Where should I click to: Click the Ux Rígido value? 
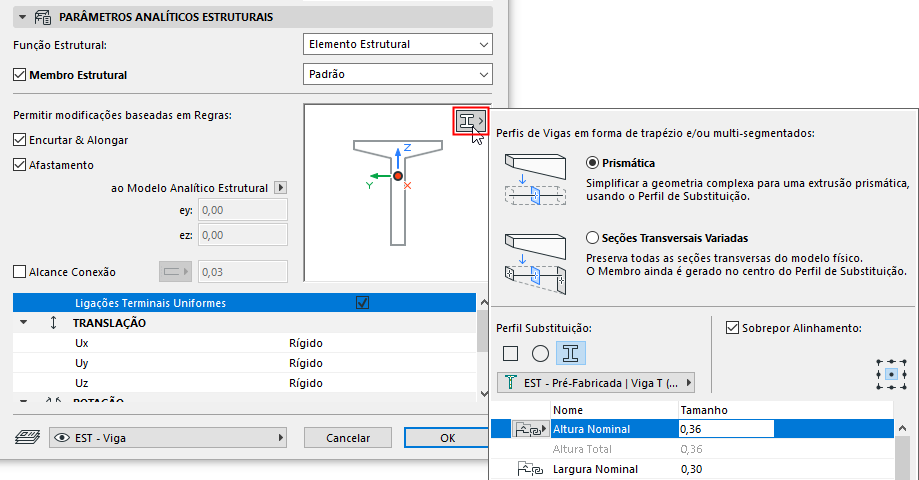pos(305,343)
